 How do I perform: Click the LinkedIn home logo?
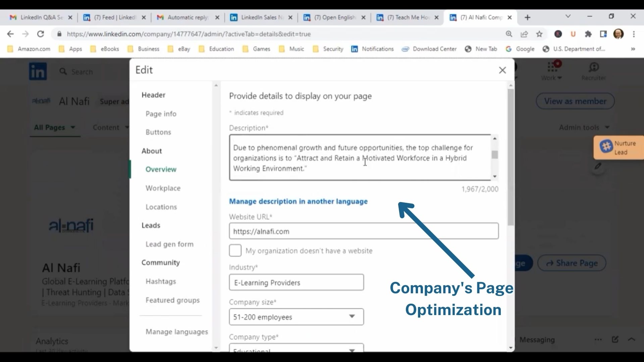coord(38,71)
